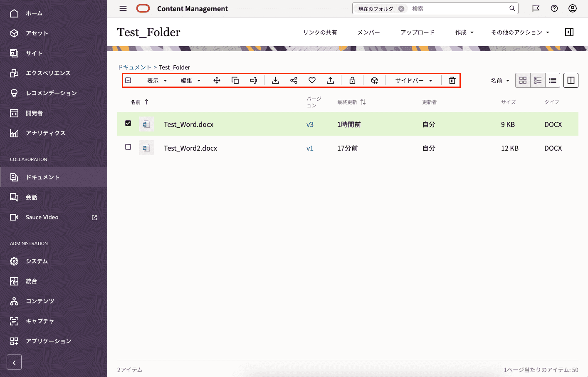Open the サイドバー dropdown

tap(413, 81)
